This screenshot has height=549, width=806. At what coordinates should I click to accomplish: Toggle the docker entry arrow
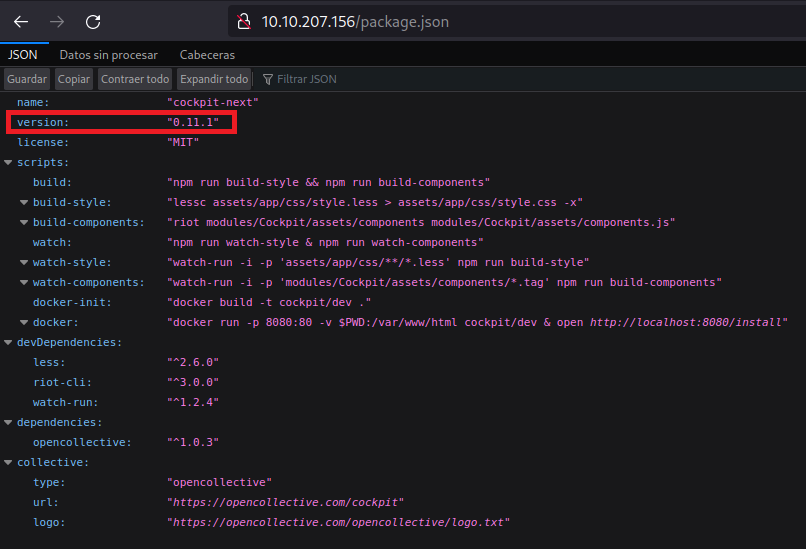[x=25, y=323]
